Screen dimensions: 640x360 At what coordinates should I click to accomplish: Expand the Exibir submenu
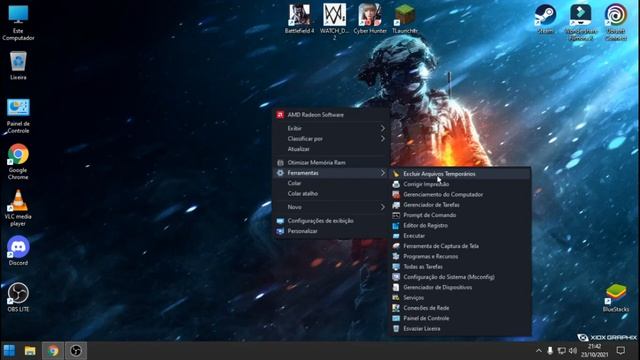tap(331, 128)
